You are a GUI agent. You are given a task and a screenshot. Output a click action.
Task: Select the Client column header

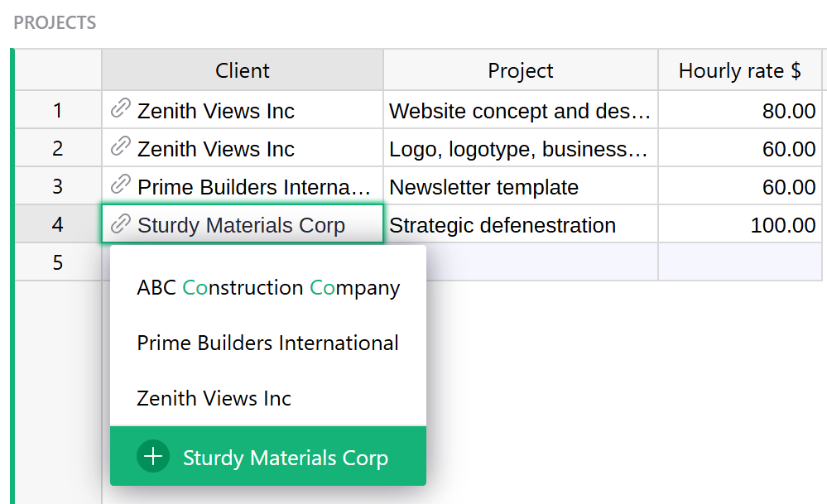(243, 70)
